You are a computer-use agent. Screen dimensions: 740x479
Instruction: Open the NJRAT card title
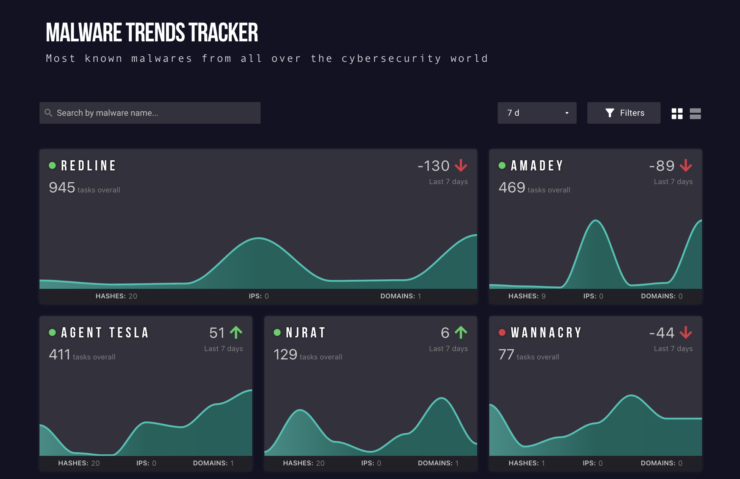coord(306,333)
